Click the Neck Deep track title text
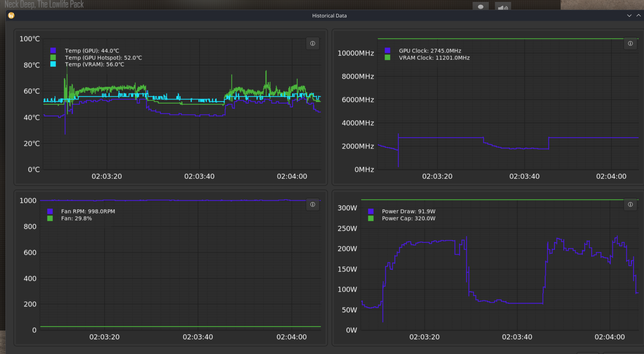 point(44,4)
